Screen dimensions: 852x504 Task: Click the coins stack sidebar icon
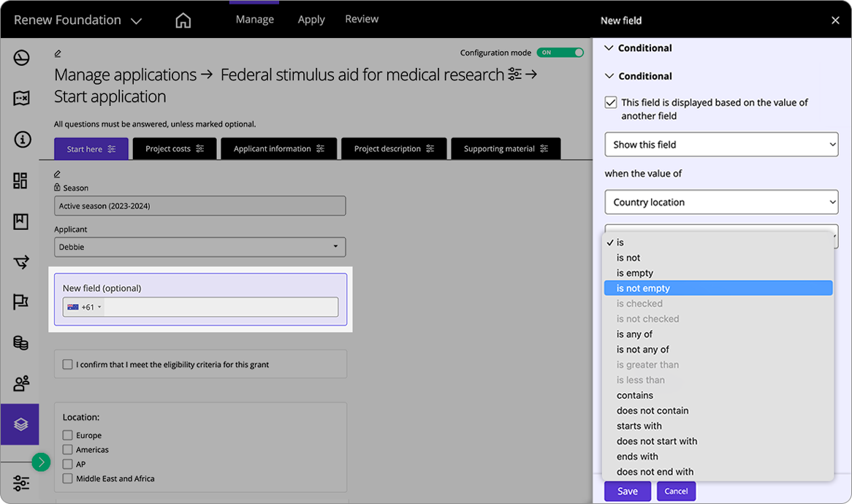tap(21, 343)
